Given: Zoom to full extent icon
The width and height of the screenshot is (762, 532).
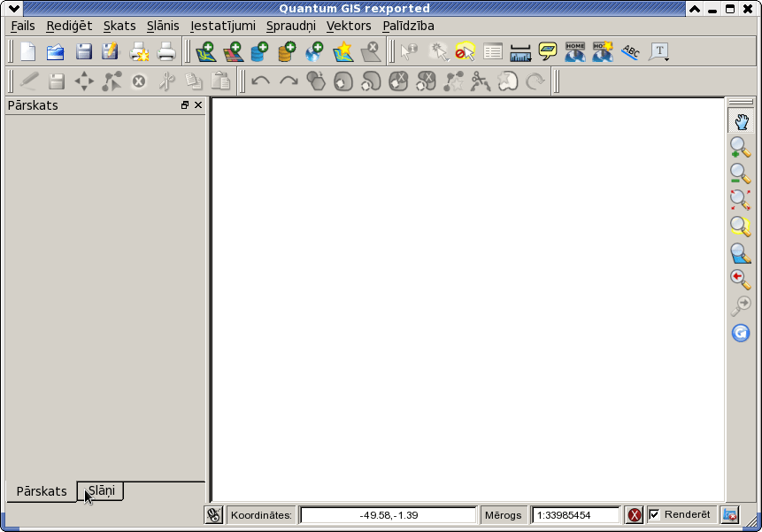Looking at the screenshot, I should [741, 200].
